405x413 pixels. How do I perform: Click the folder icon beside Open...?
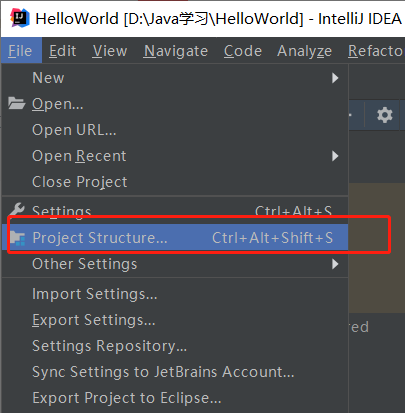coord(16,104)
